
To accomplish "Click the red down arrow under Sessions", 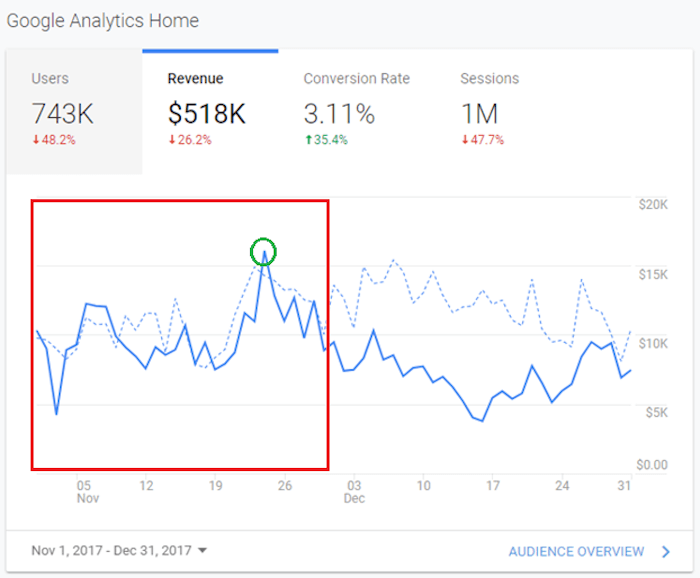I will click(x=465, y=140).
